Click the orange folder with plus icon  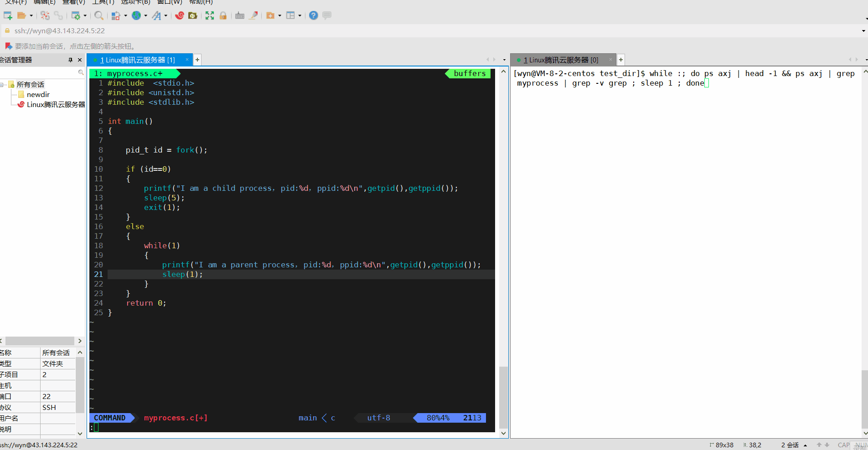[x=270, y=15]
